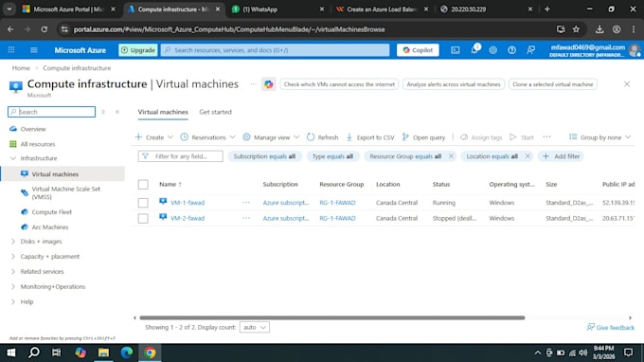Collapse the Infrastructure tree section

[13, 158]
